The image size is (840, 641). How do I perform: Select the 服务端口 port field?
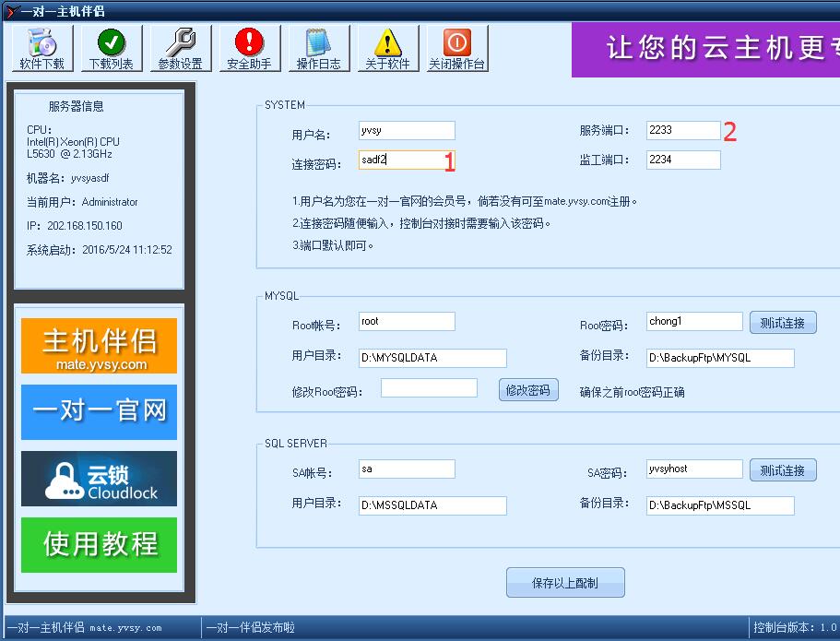[x=682, y=131]
